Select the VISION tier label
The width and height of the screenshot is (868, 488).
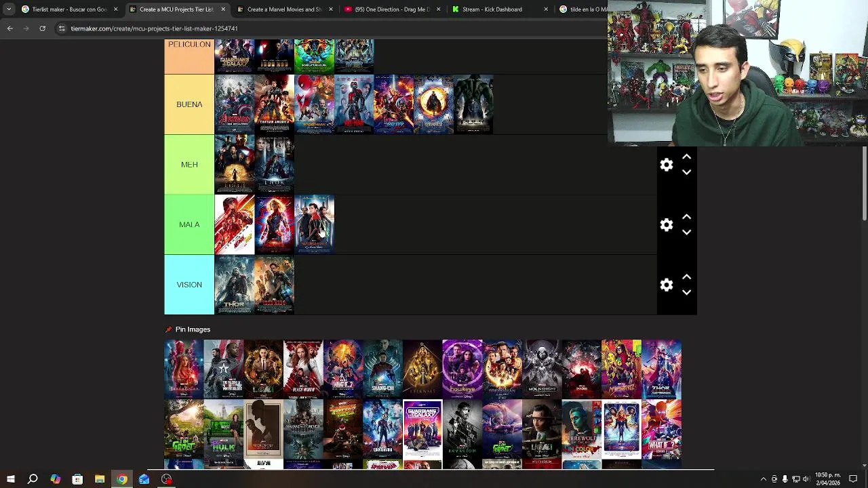189,285
